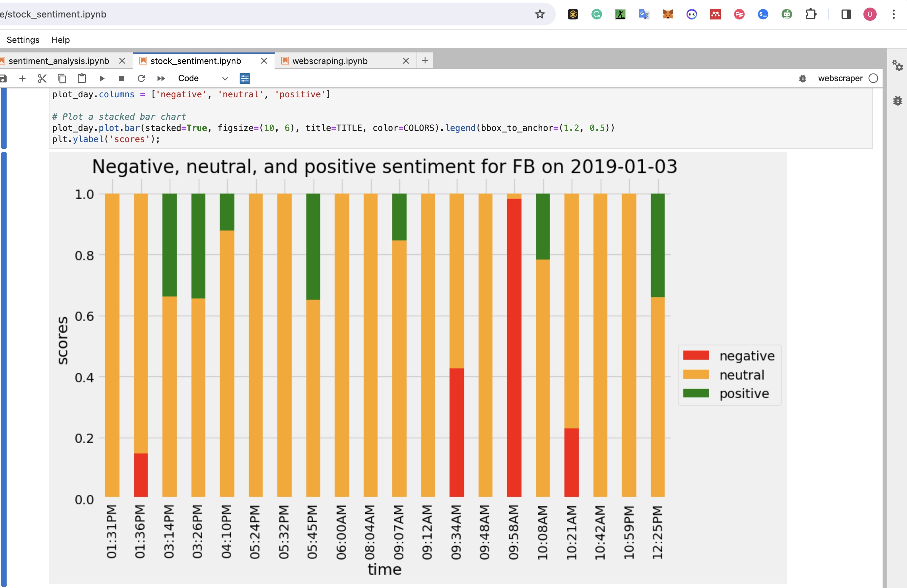
Task: Click the render side-by-side toolbar icon
Action: pos(245,78)
